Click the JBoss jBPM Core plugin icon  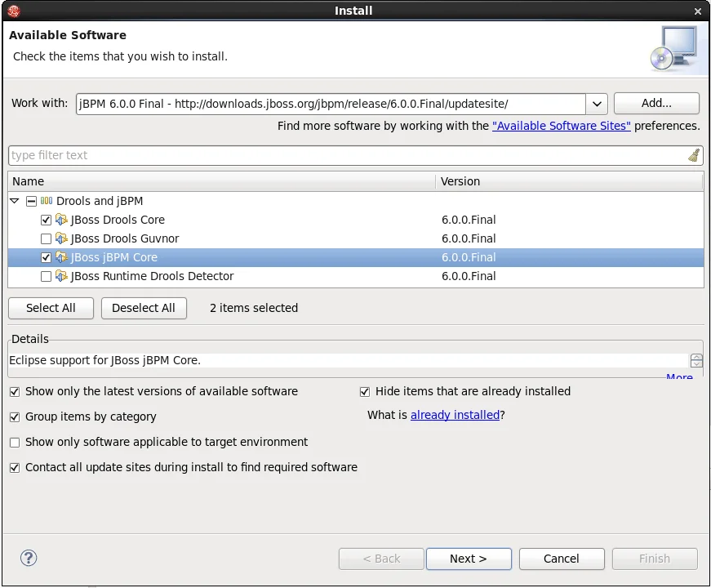[62, 257]
